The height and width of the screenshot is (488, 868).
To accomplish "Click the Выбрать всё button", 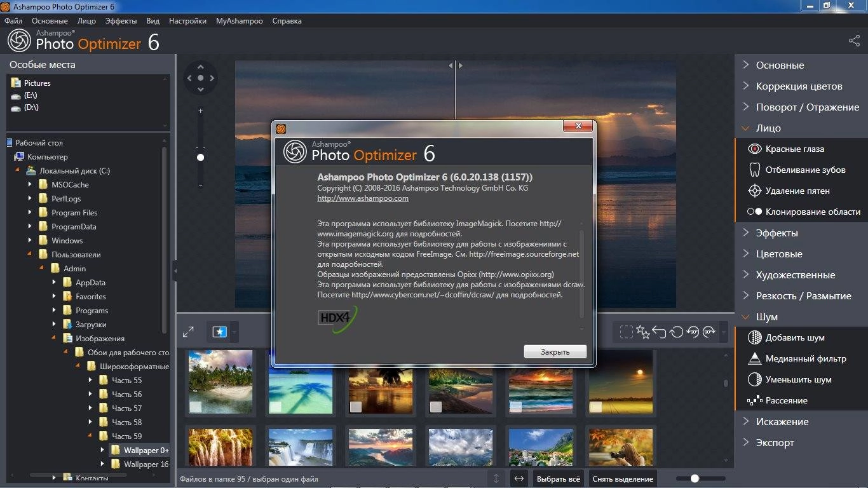I will tap(558, 478).
